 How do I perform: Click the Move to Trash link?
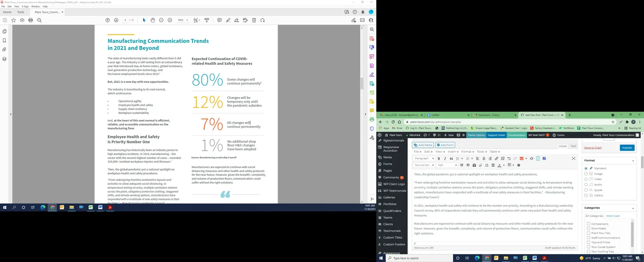(x=592, y=148)
